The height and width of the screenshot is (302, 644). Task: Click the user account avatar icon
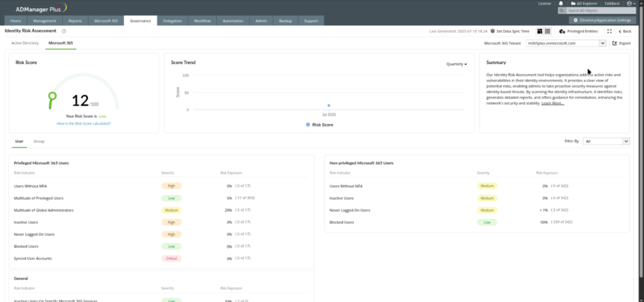628,4
